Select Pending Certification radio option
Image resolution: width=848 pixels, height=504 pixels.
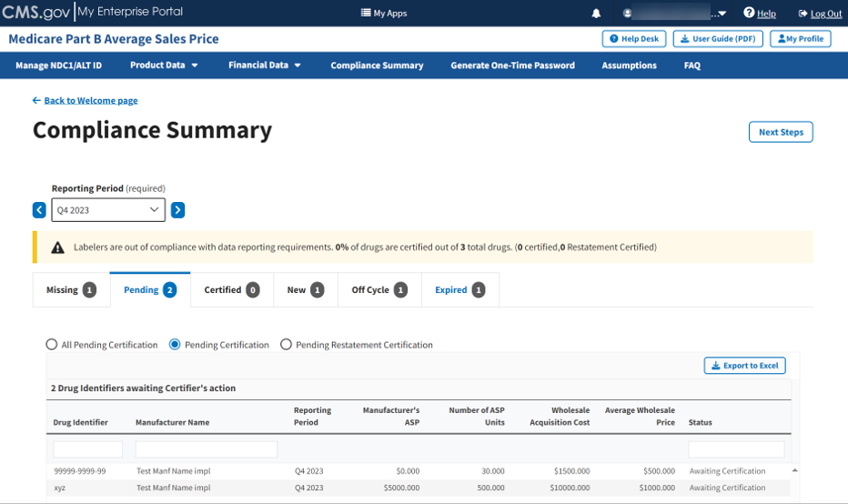click(176, 345)
